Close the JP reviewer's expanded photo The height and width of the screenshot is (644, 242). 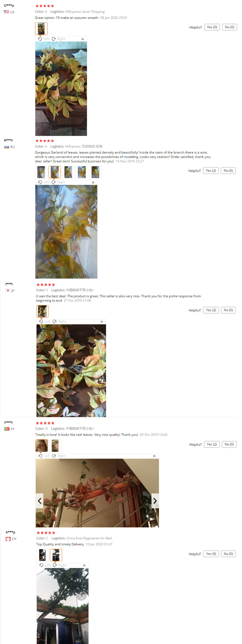click(102, 322)
